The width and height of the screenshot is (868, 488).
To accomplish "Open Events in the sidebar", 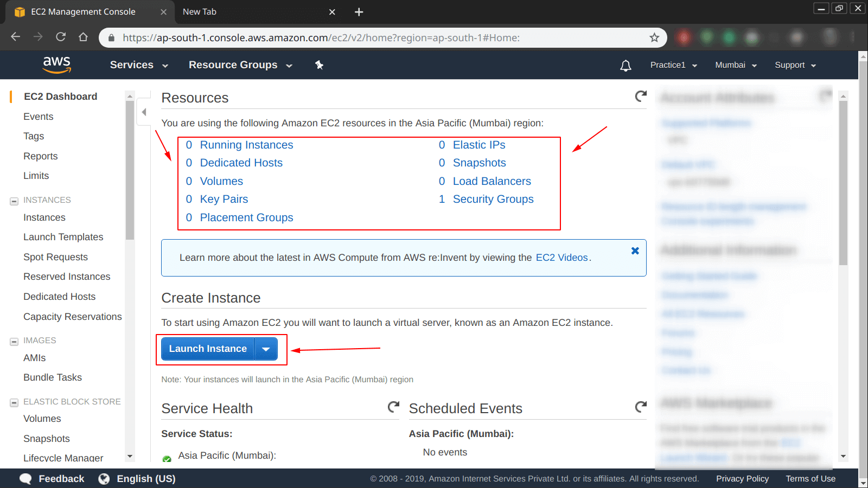I will point(39,117).
